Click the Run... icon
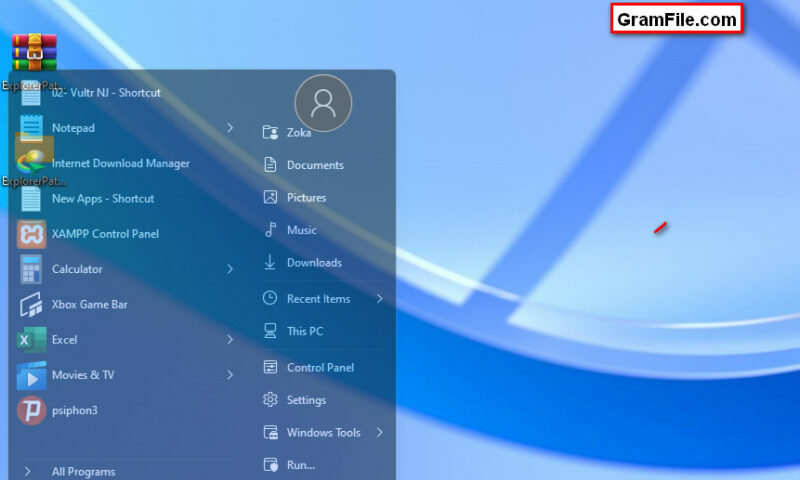 click(x=270, y=465)
